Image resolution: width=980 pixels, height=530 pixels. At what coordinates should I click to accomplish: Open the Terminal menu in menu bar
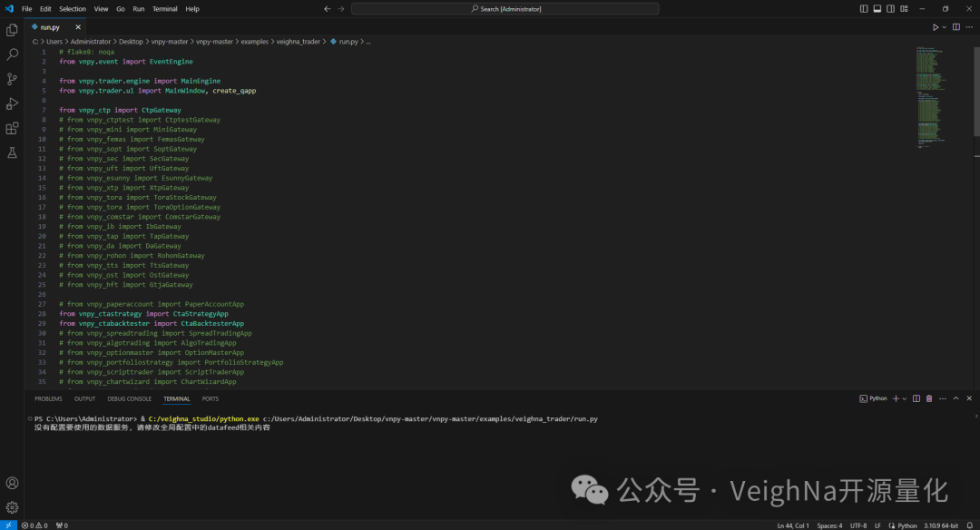[x=164, y=8]
